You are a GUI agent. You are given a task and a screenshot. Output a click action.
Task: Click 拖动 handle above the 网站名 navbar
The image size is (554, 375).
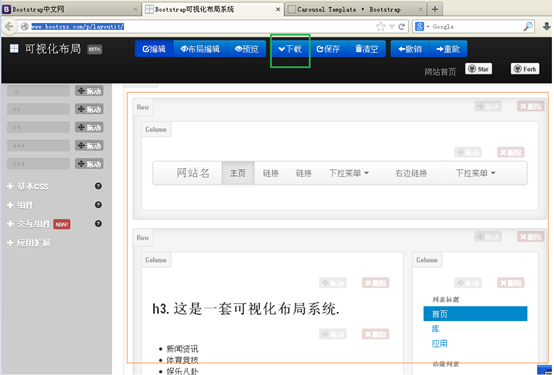click(468, 152)
